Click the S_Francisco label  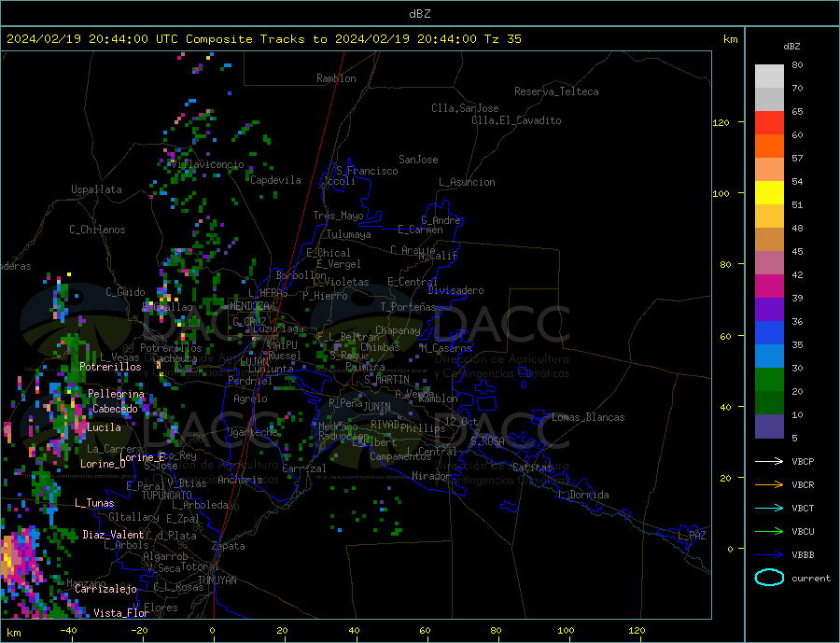[368, 171]
